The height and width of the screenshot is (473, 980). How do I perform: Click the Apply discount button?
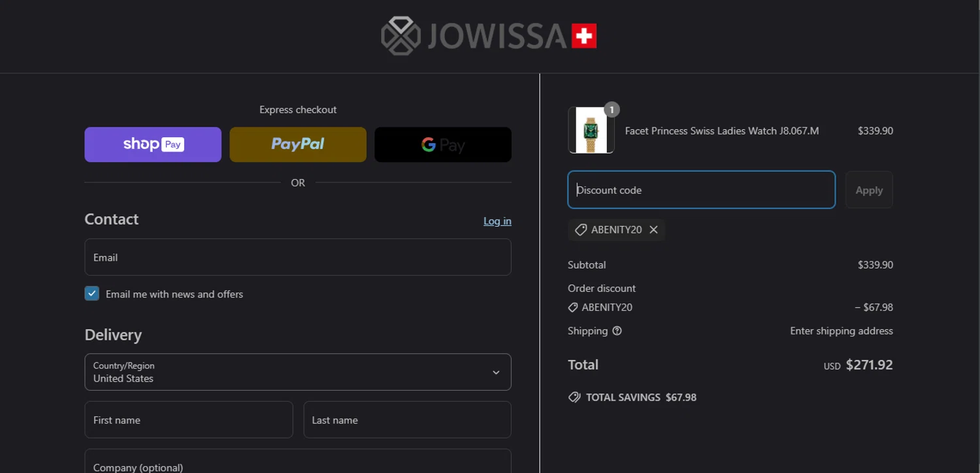869,189
